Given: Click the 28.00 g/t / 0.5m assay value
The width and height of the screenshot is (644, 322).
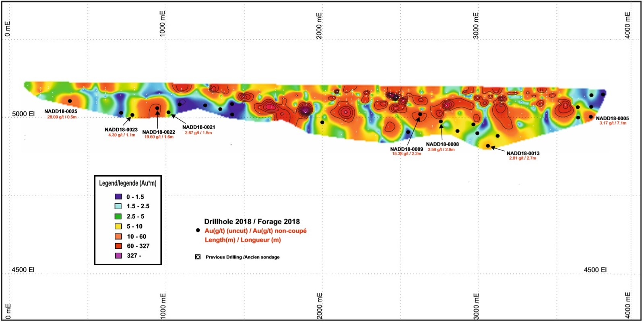Looking at the screenshot, I should pos(62,117).
